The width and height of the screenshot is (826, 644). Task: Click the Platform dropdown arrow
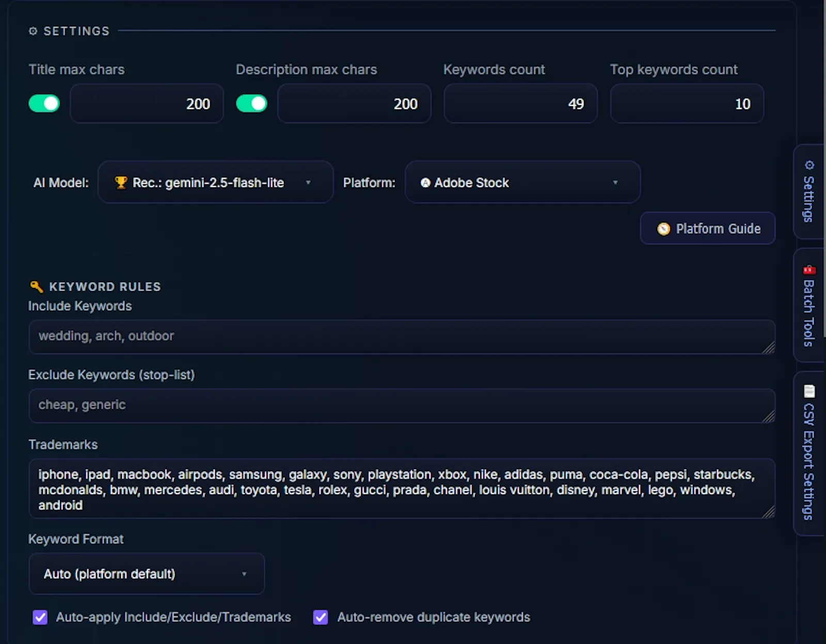coord(615,183)
